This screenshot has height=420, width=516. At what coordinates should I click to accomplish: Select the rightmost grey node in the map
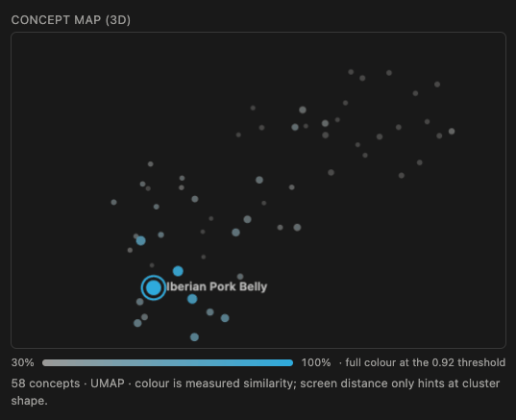(452, 132)
